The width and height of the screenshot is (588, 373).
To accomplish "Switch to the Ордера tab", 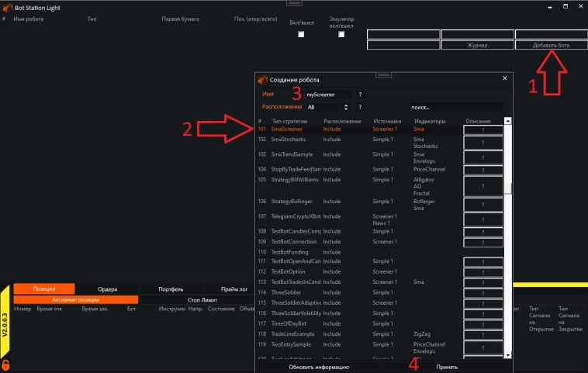I will 107,289.
